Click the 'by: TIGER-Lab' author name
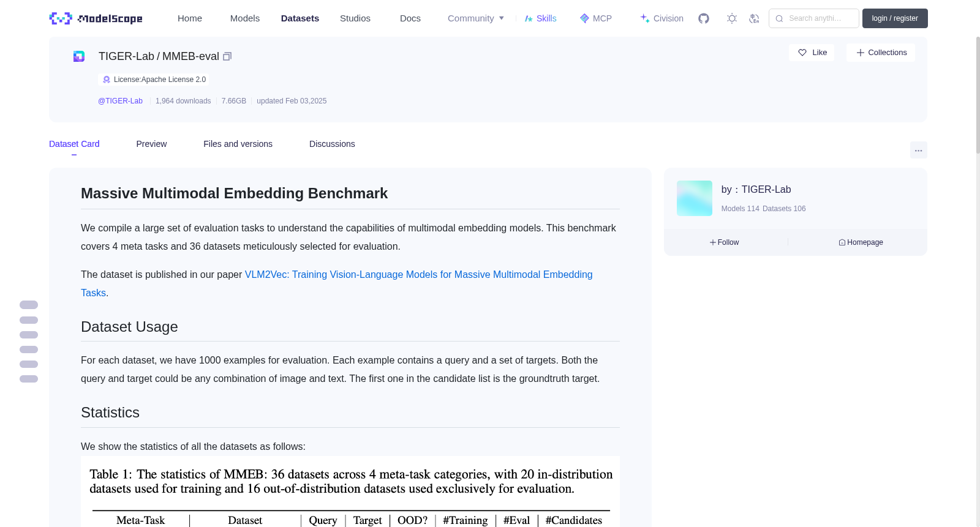Screen dimensions: 980x527 tap(756, 190)
